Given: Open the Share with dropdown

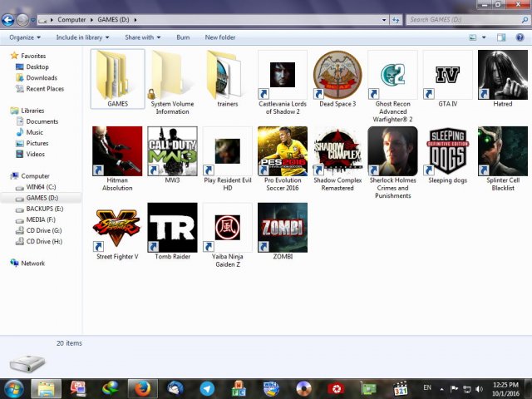Looking at the screenshot, I should [x=142, y=37].
